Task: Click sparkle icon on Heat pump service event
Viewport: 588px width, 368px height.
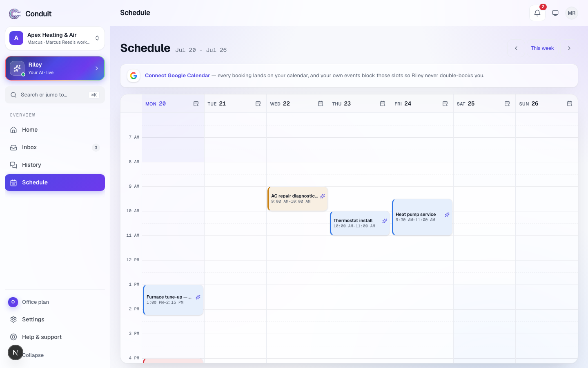Action: coord(447,215)
